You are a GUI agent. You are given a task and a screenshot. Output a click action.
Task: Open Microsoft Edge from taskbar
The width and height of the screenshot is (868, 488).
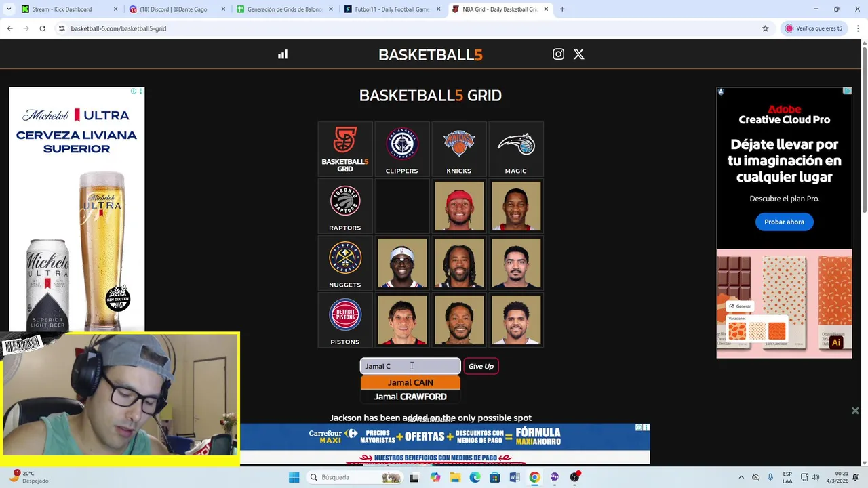475,477
